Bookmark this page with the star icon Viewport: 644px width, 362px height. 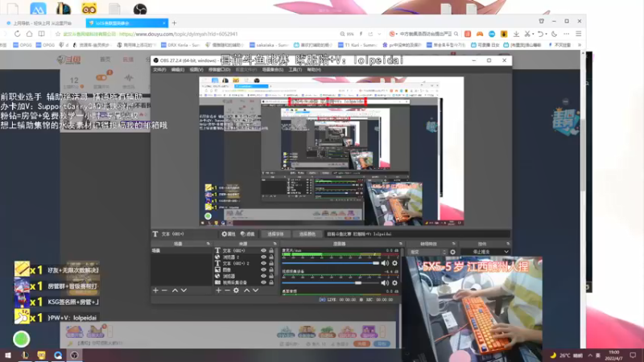click(58, 34)
